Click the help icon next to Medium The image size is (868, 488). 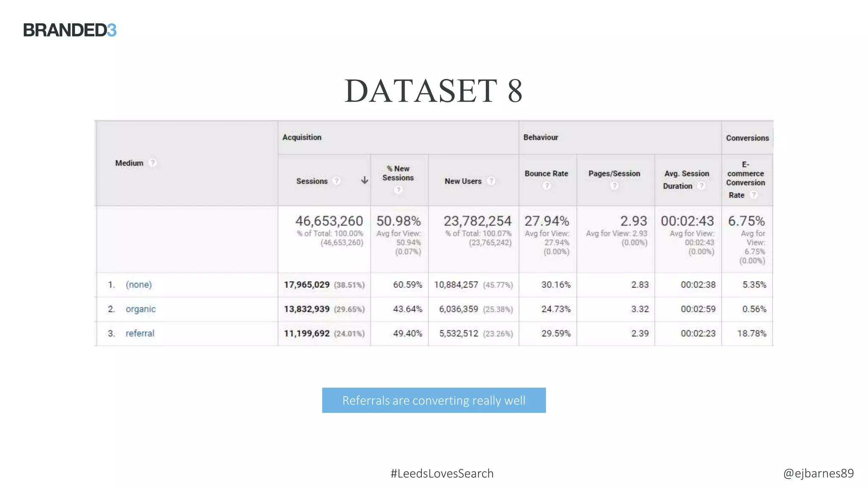[x=153, y=163]
